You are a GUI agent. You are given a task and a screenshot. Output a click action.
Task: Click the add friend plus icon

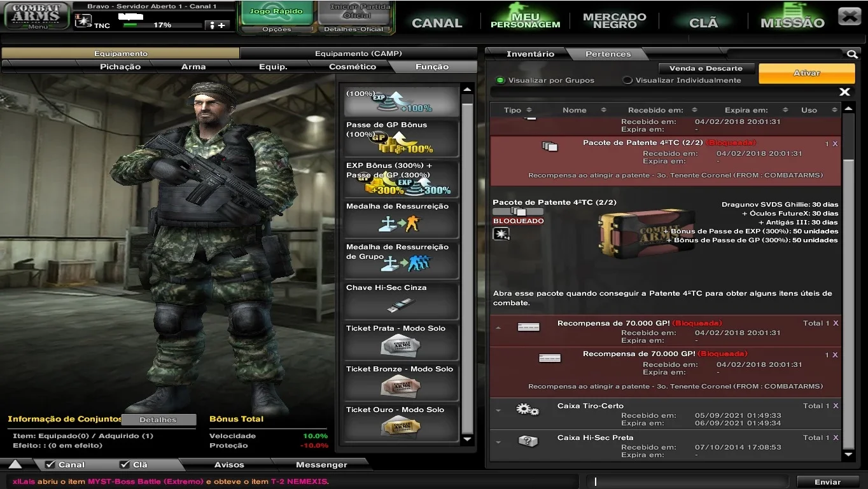click(x=217, y=25)
